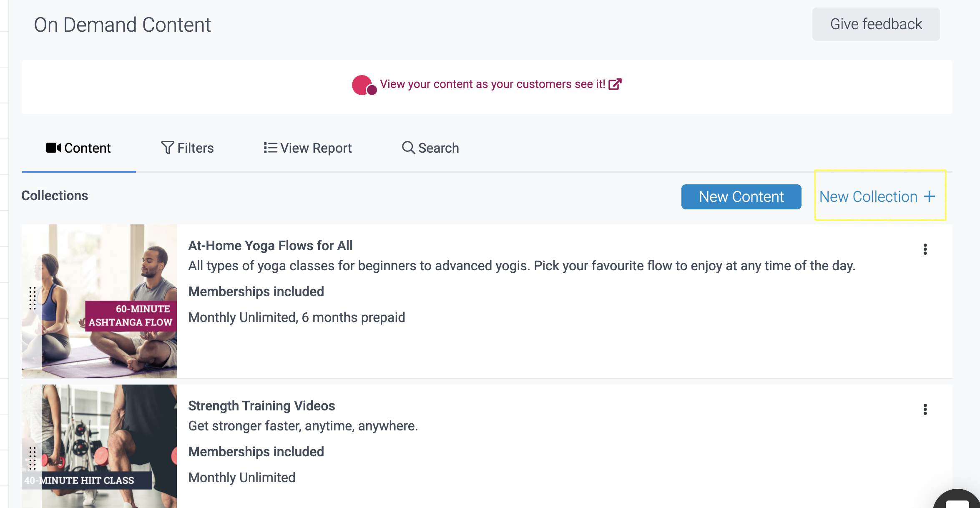This screenshot has width=980, height=508.
Task: Open the View Report tab
Action: tap(308, 148)
